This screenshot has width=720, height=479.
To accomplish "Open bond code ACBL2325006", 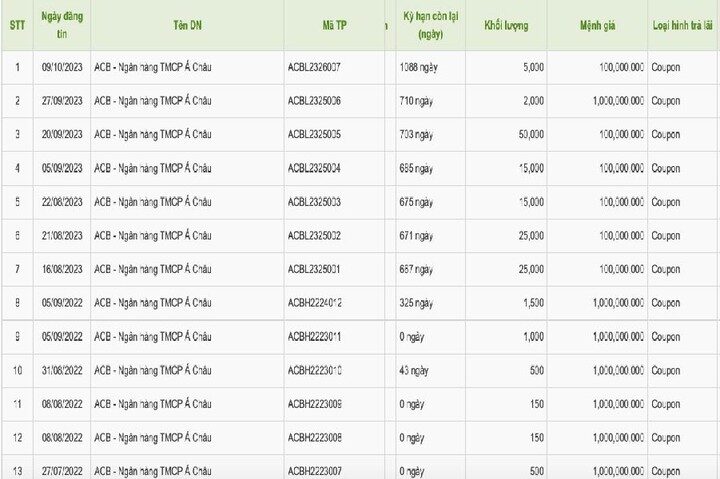I will (314, 101).
